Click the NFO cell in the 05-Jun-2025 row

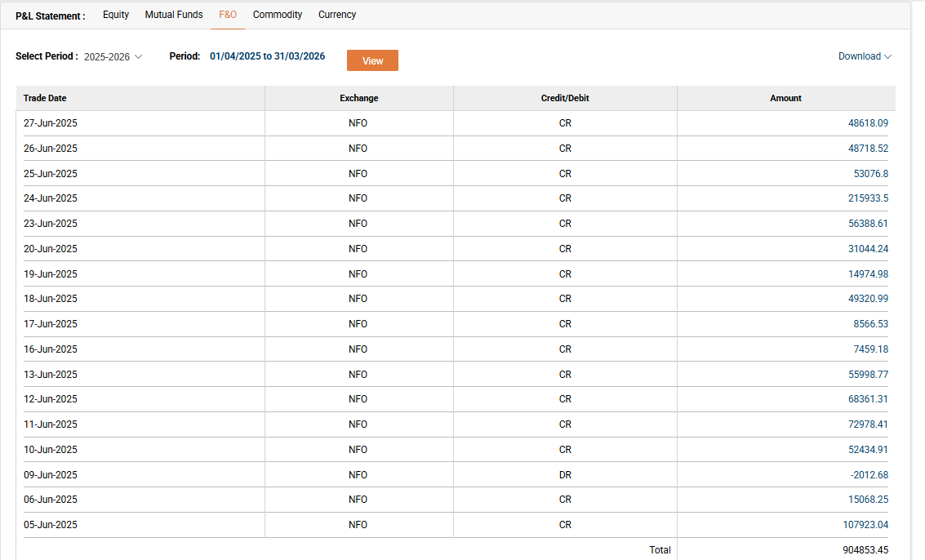[358, 525]
